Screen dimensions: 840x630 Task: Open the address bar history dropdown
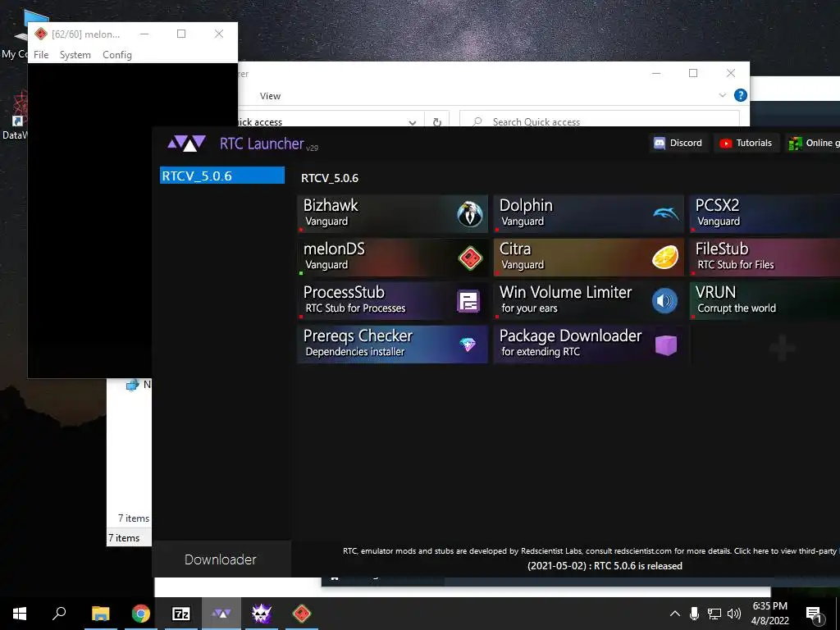412,122
